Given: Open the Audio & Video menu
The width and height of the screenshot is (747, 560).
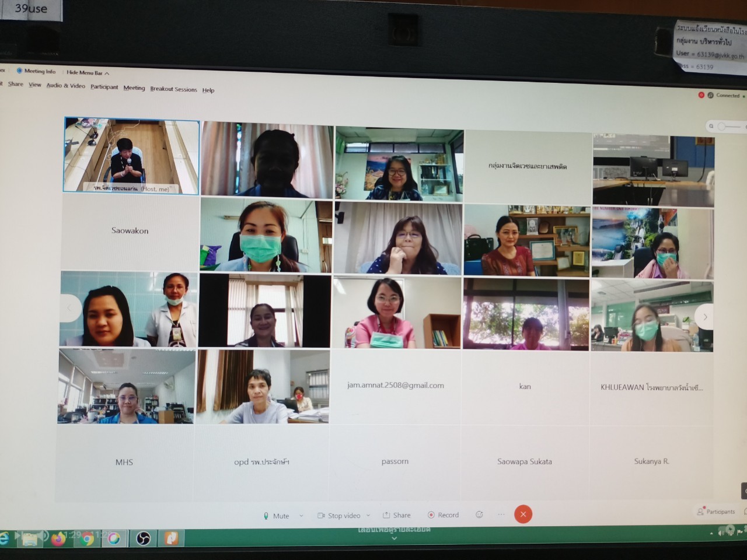Looking at the screenshot, I should coord(65,86).
